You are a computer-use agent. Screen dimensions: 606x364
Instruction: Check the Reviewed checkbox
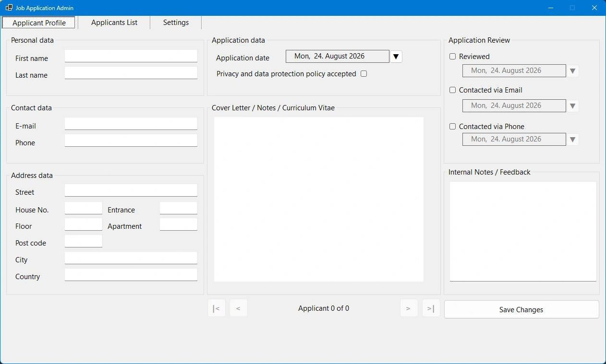452,57
